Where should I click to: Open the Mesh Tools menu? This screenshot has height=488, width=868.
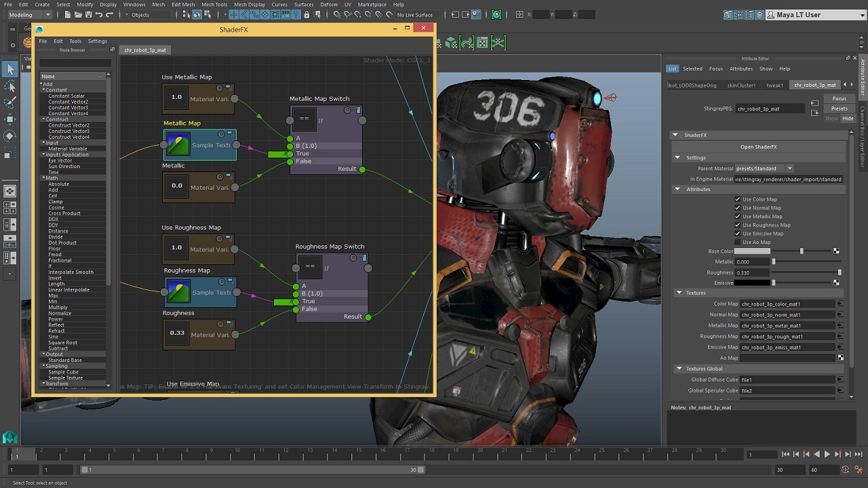click(214, 5)
